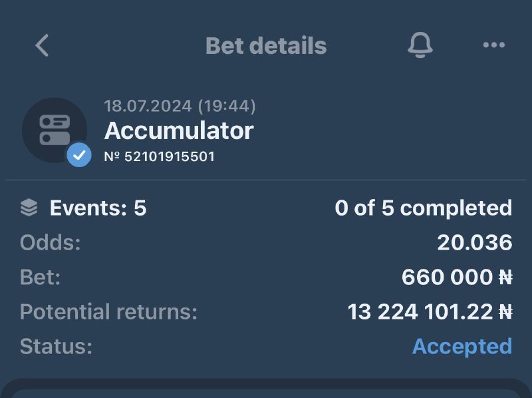Click the bet number № 52101915501
532x398 pixels.
(160, 157)
